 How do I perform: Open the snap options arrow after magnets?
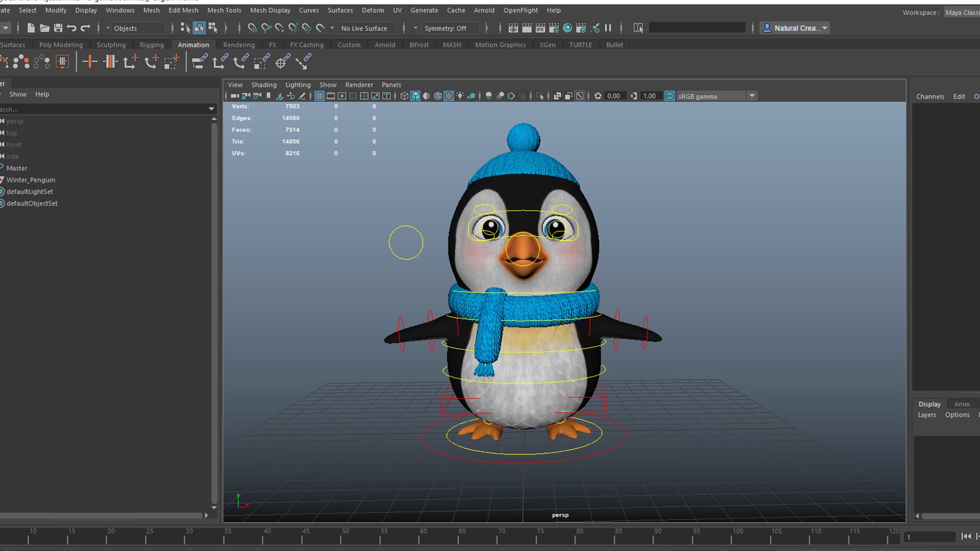click(332, 28)
